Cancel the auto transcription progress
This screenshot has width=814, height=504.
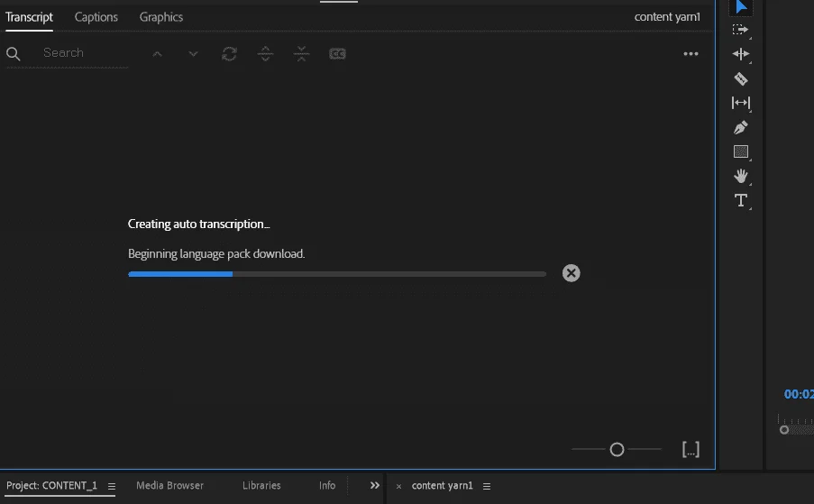(x=571, y=273)
